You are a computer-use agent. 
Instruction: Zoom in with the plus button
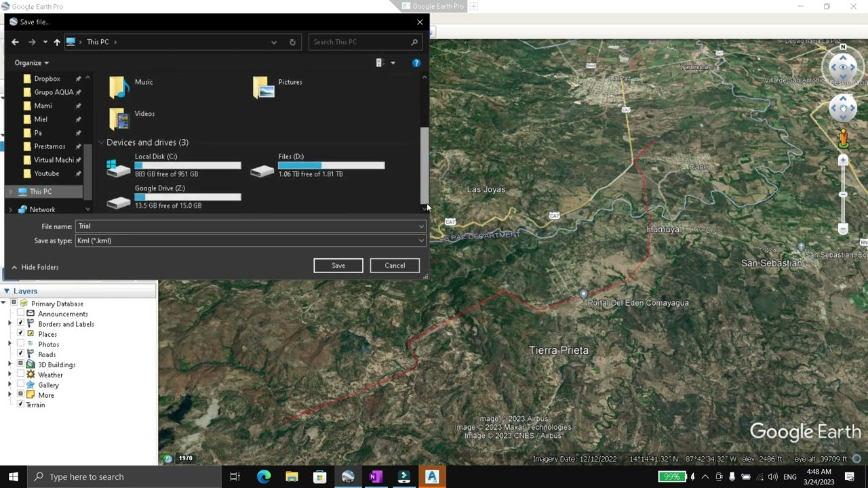click(843, 161)
